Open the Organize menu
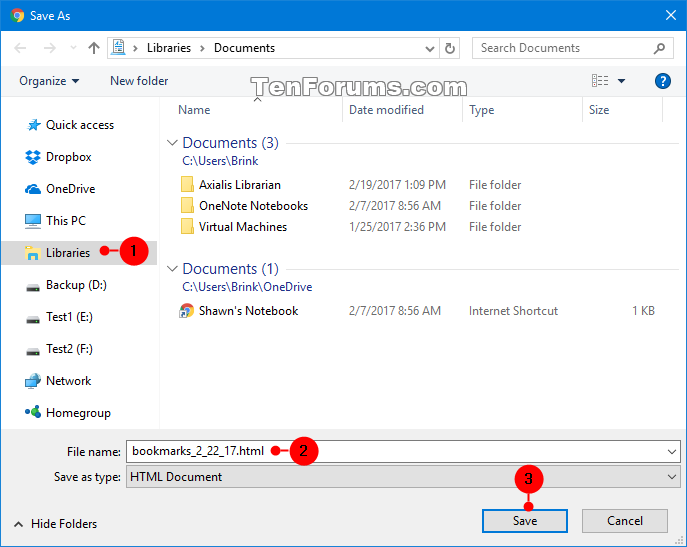This screenshot has height=547, width=687. coord(49,81)
